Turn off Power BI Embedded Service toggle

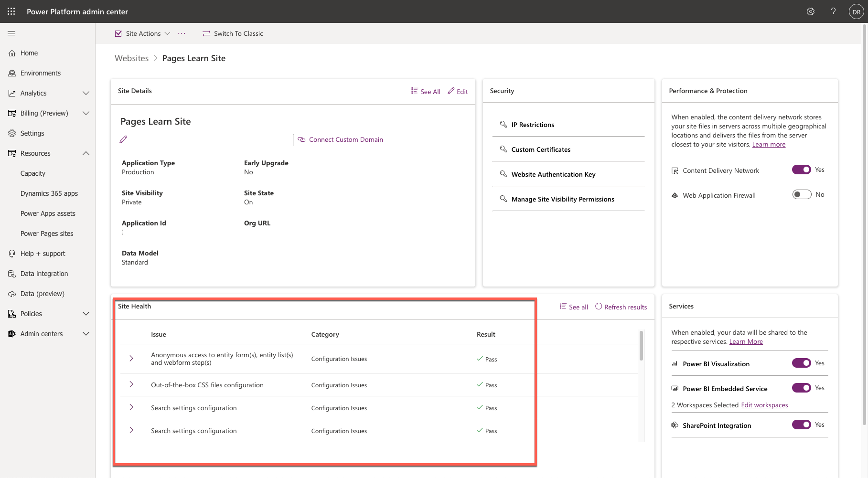pyautogui.click(x=802, y=388)
